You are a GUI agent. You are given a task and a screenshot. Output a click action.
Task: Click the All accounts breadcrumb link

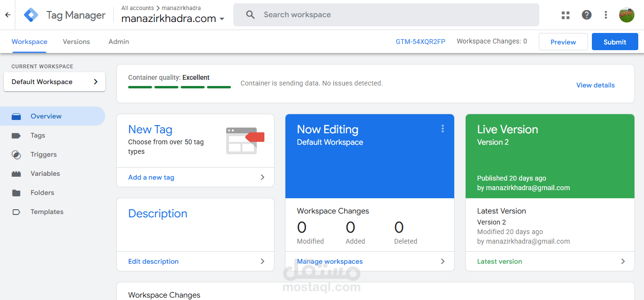138,8
